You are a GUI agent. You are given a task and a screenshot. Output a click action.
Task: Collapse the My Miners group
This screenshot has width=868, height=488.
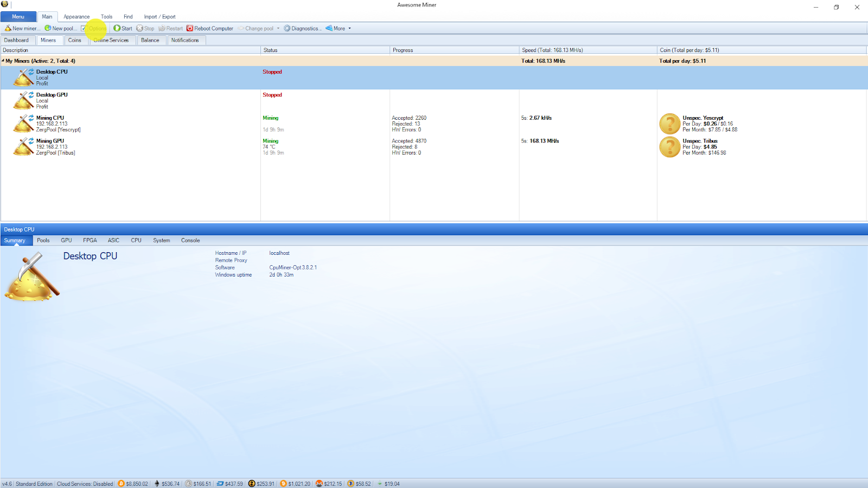[4, 61]
